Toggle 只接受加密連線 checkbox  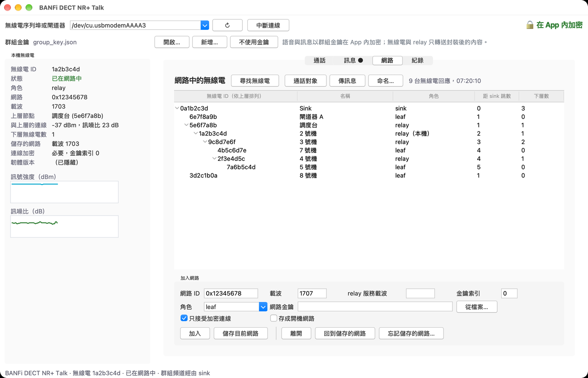pos(184,318)
